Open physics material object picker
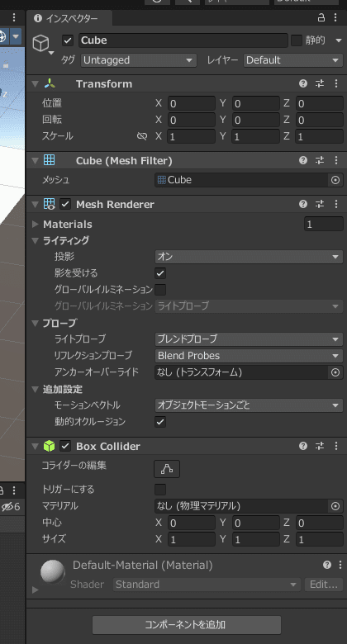347x644 pixels. coord(335,506)
